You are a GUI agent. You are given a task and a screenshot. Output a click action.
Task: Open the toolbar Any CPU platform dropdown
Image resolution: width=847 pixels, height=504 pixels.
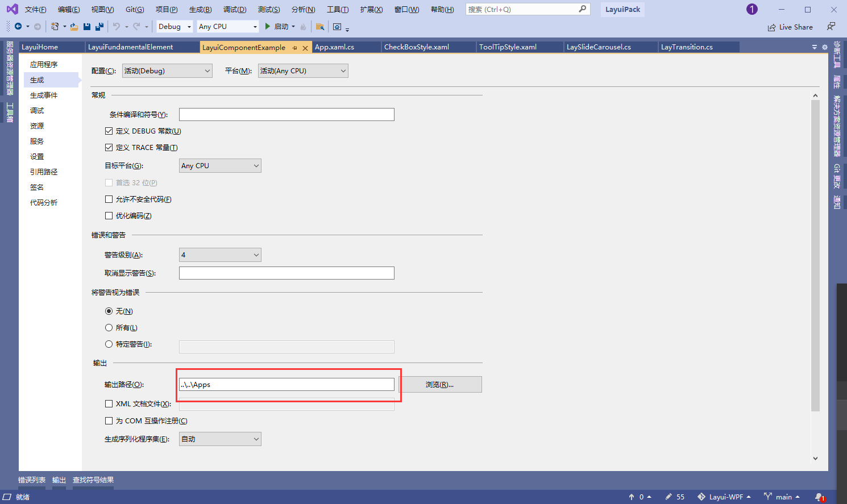228,27
